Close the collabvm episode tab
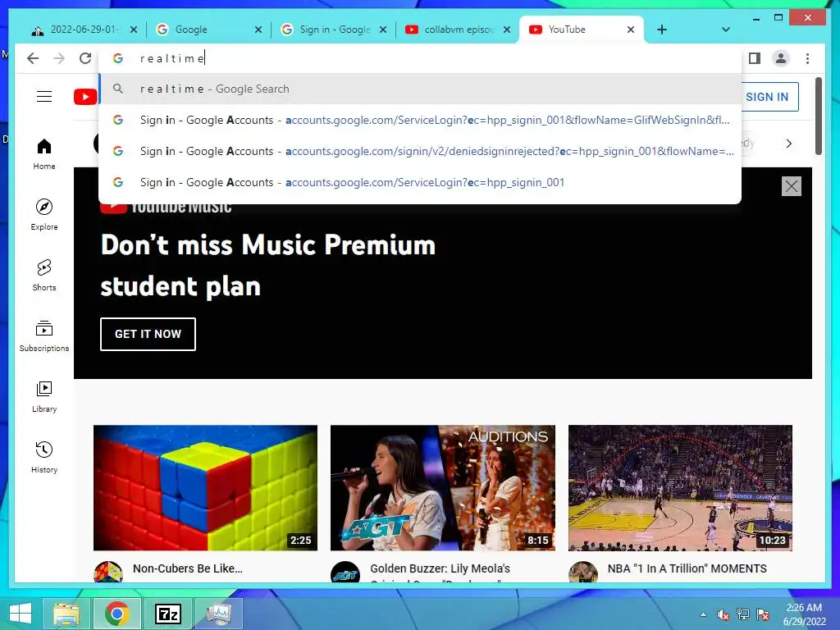840x630 pixels. coord(507,30)
